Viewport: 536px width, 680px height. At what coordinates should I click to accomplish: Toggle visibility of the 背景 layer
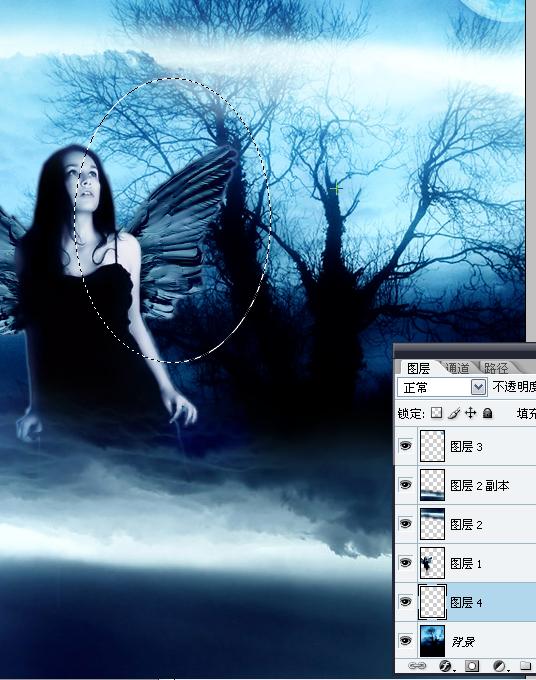(x=406, y=641)
